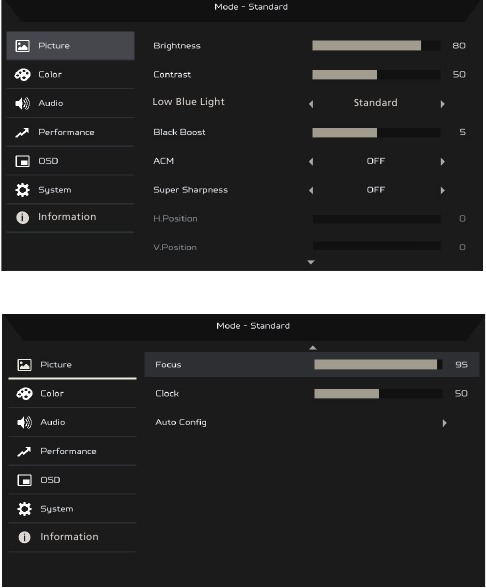486x588 pixels.
Task: Expand Auto Config with its arrow
Action: (444, 423)
